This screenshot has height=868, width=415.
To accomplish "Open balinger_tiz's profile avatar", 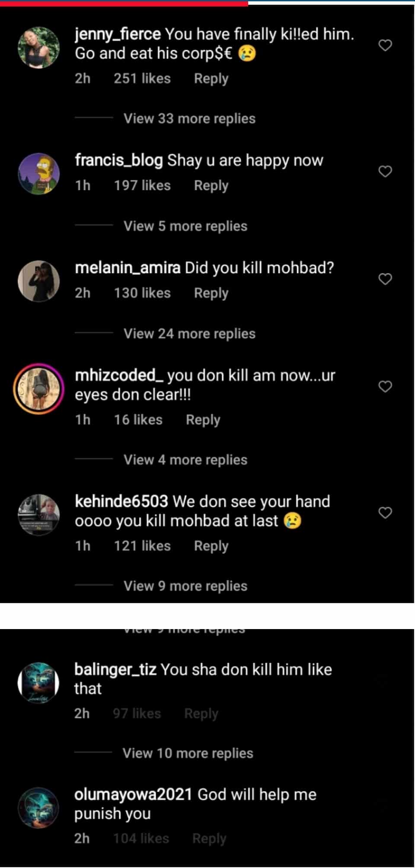I will point(38,683).
